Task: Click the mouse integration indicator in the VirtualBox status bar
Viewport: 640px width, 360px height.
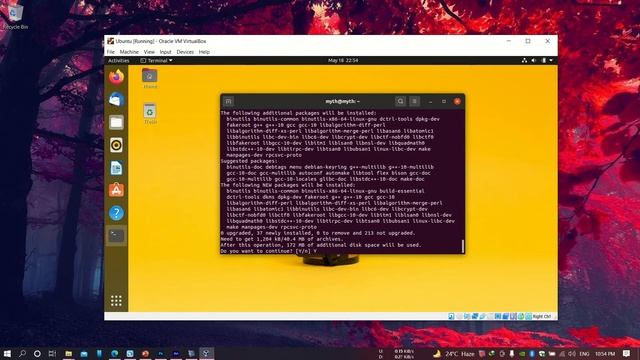Action: pos(521,316)
